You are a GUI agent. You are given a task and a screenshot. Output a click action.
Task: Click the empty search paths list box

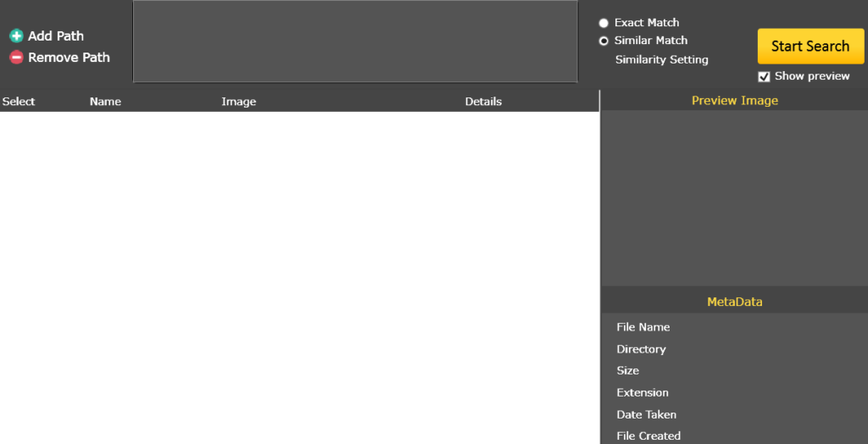pos(355,42)
